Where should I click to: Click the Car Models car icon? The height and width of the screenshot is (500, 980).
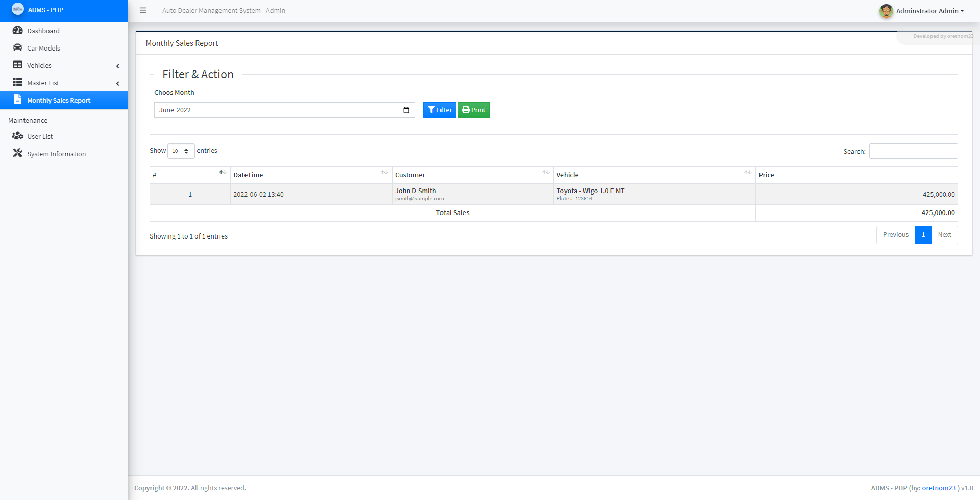pyautogui.click(x=18, y=47)
